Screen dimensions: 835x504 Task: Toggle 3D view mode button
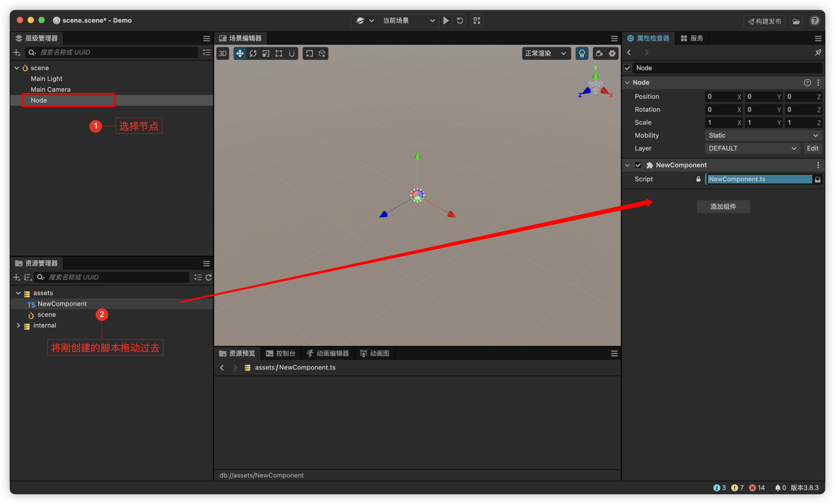pos(223,53)
